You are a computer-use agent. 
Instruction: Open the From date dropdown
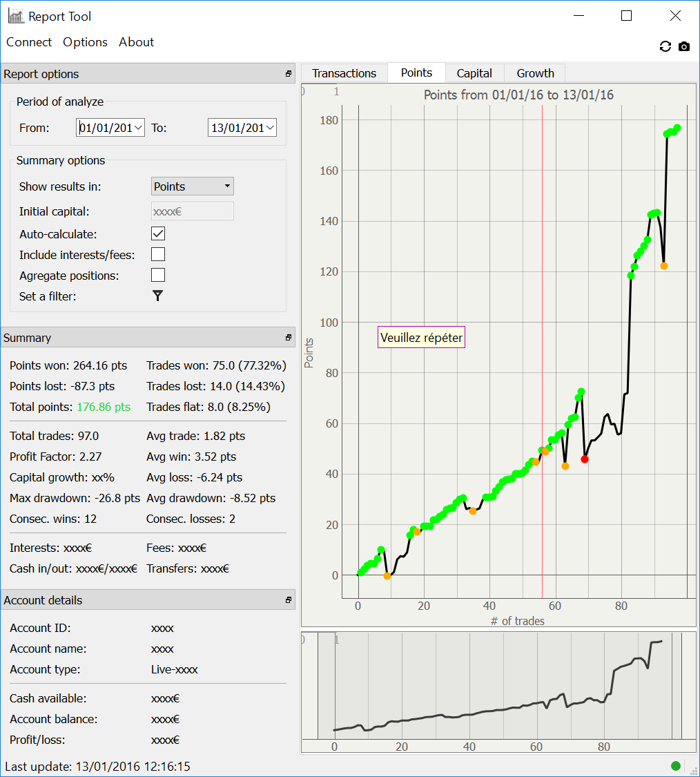click(139, 128)
